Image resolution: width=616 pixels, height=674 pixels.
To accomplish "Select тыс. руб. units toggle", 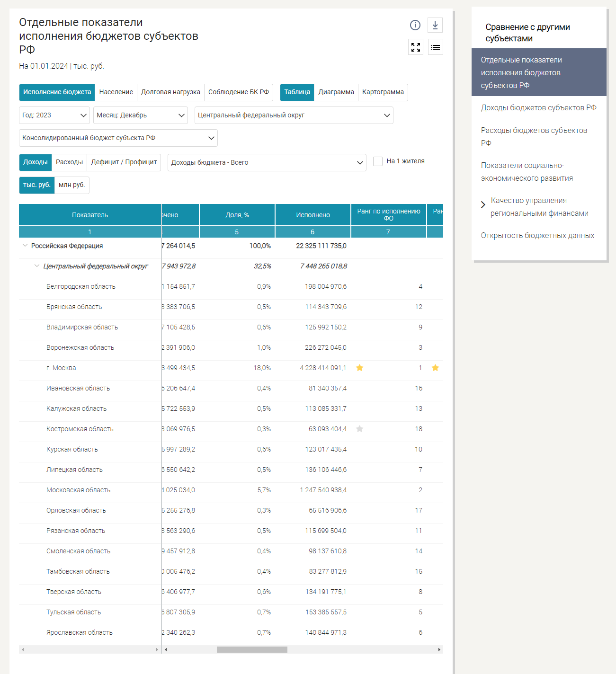I will [x=37, y=185].
